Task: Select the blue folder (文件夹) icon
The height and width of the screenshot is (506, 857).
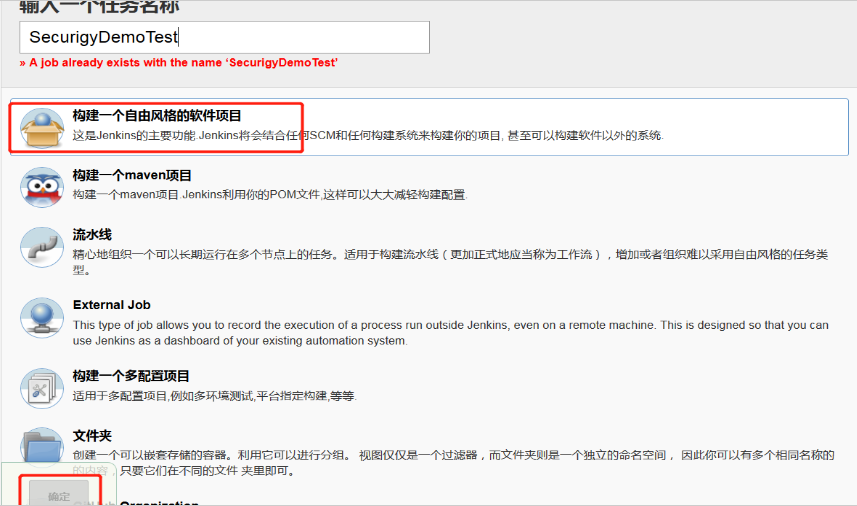Action: tap(42, 448)
